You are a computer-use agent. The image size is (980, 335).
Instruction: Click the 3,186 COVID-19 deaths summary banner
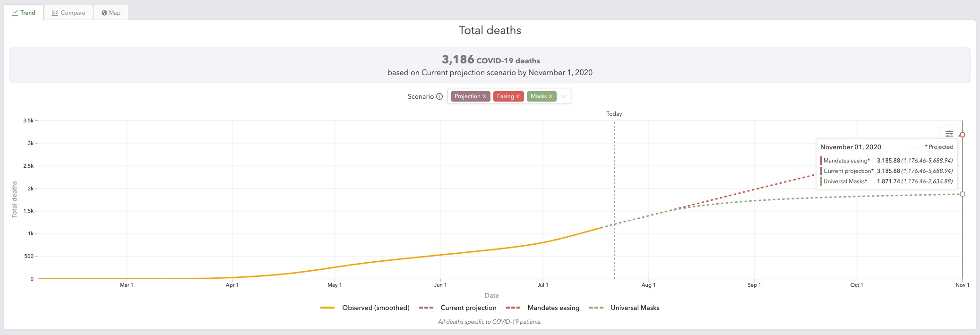pos(490,65)
